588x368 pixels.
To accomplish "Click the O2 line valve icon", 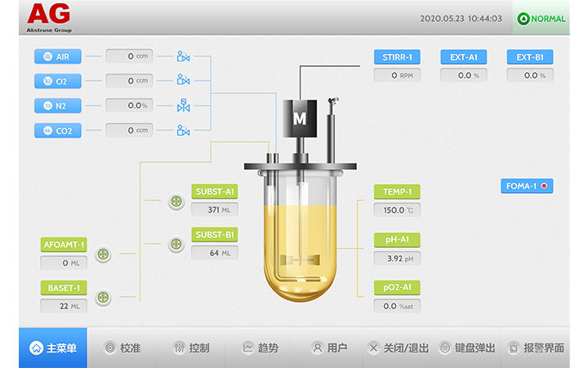I will pos(184,81).
